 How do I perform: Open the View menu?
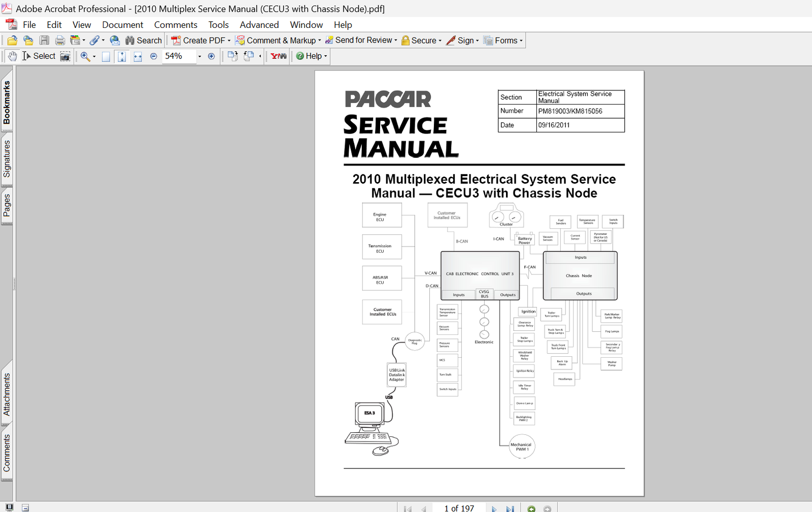(x=82, y=25)
